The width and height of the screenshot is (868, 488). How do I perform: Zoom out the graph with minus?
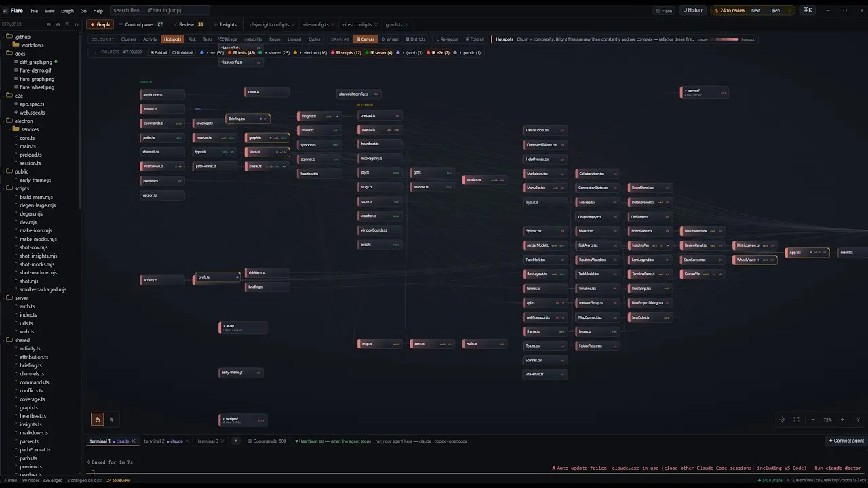[813, 420]
